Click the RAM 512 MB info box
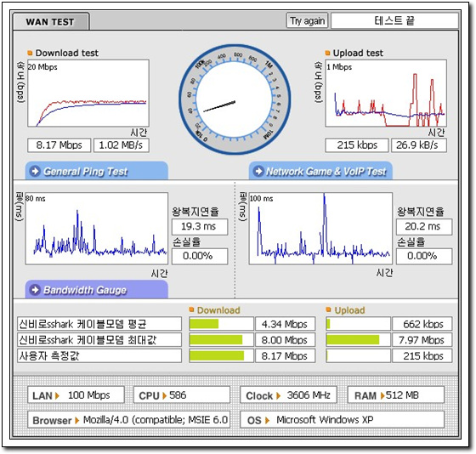 coord(396,394)
